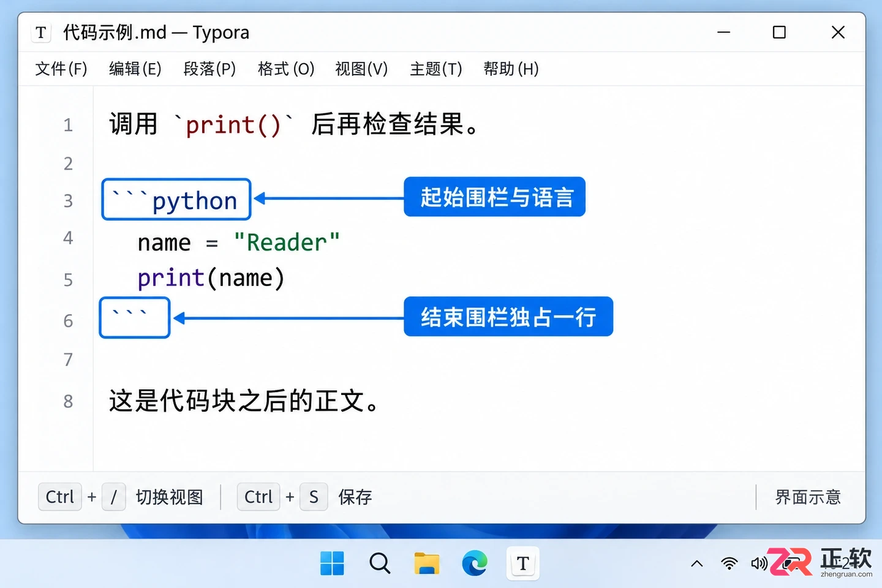The height and width of the screenshot is (588, 882).
Task: Open Wi-Fi network tray icon
Action: click(x=729, y=563)
